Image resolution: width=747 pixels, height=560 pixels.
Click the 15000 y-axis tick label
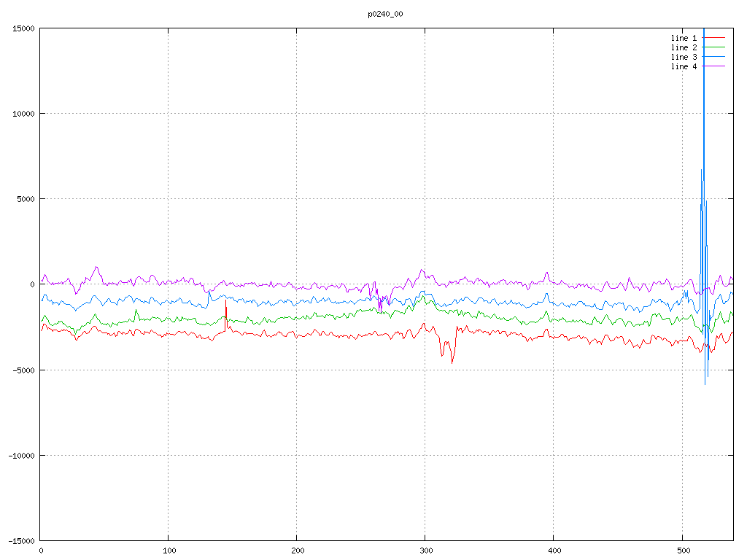(21, 28)
